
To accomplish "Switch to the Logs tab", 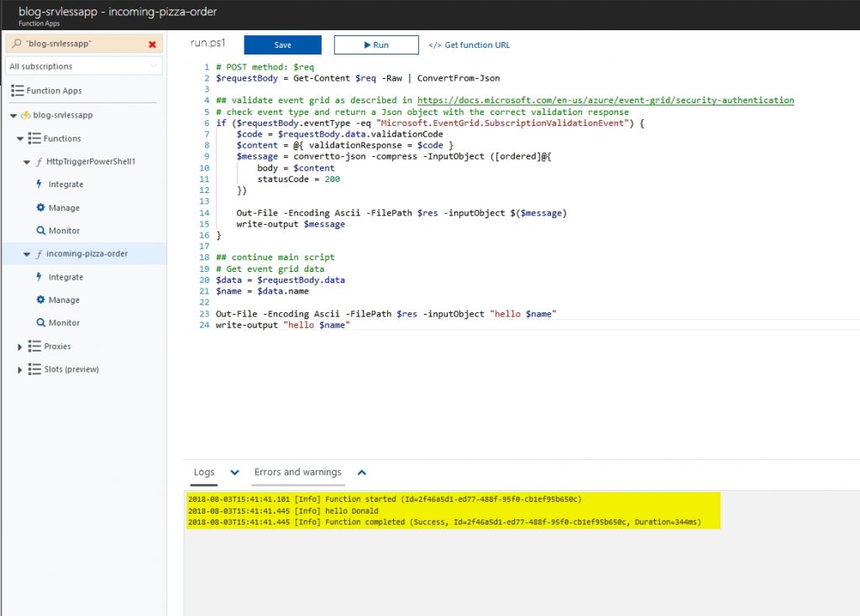I will click(x=204, y=472).
